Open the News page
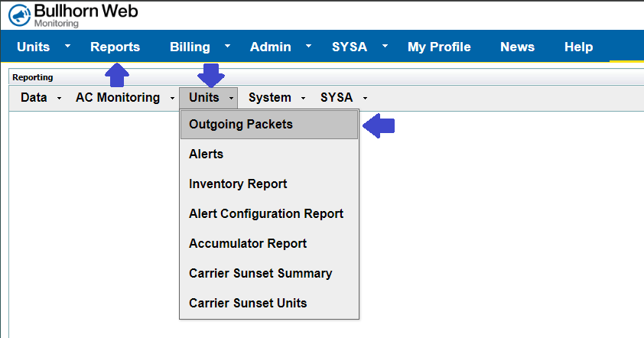 pos(518,47)
